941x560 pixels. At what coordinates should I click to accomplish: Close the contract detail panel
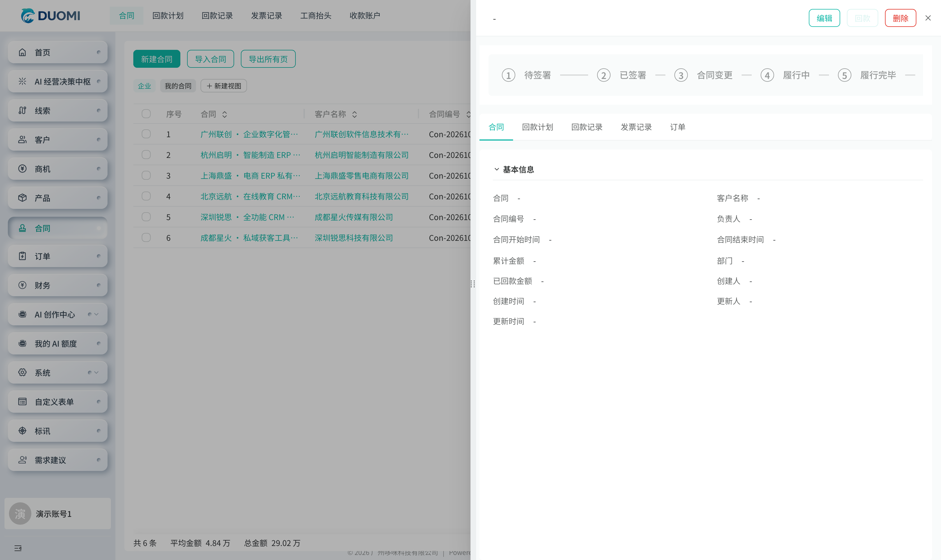928,18
